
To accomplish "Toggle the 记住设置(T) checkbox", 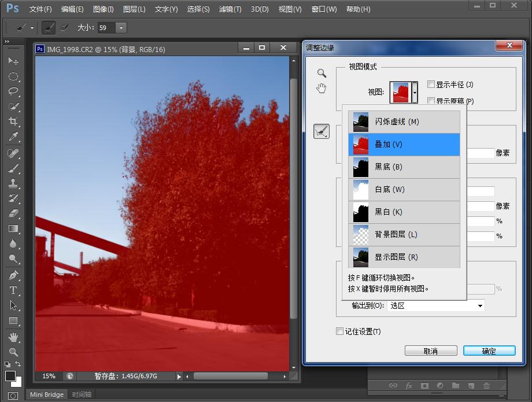I will coord(340,331).
